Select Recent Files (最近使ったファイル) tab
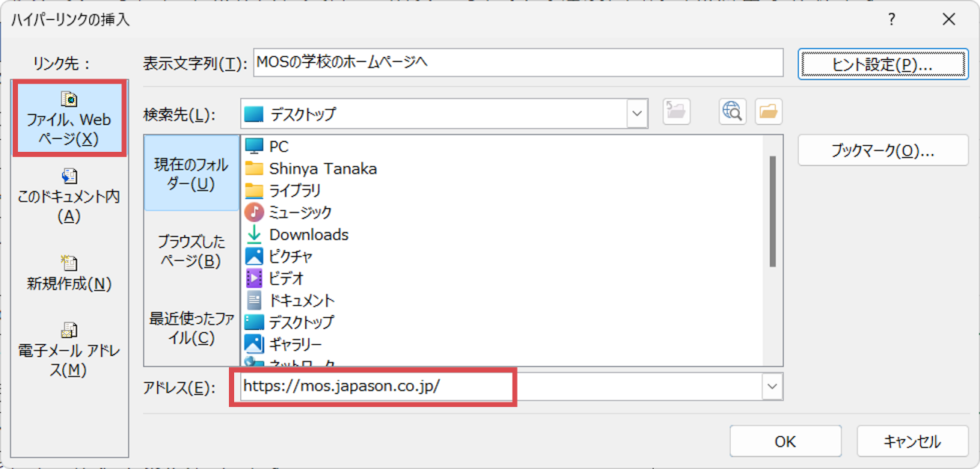Image resolution: width=980 pixels, height=469 pixels. 192,328
